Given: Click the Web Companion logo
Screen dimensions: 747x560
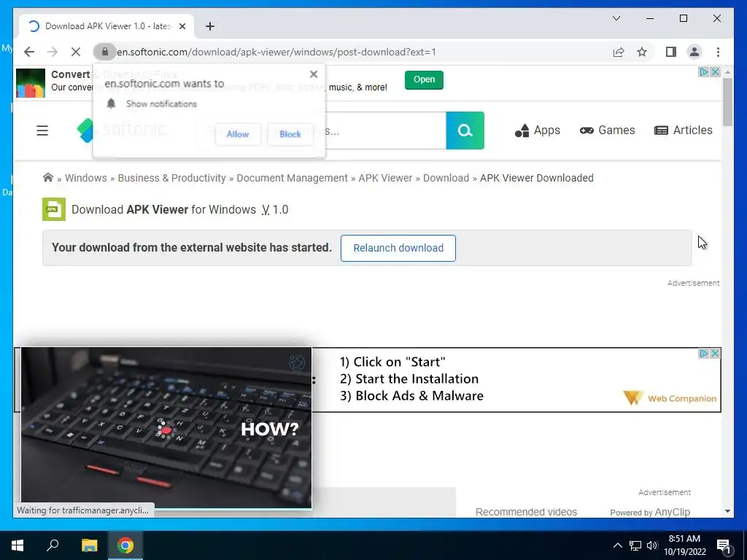Looking at the screenshot, I should pos(670,398).
